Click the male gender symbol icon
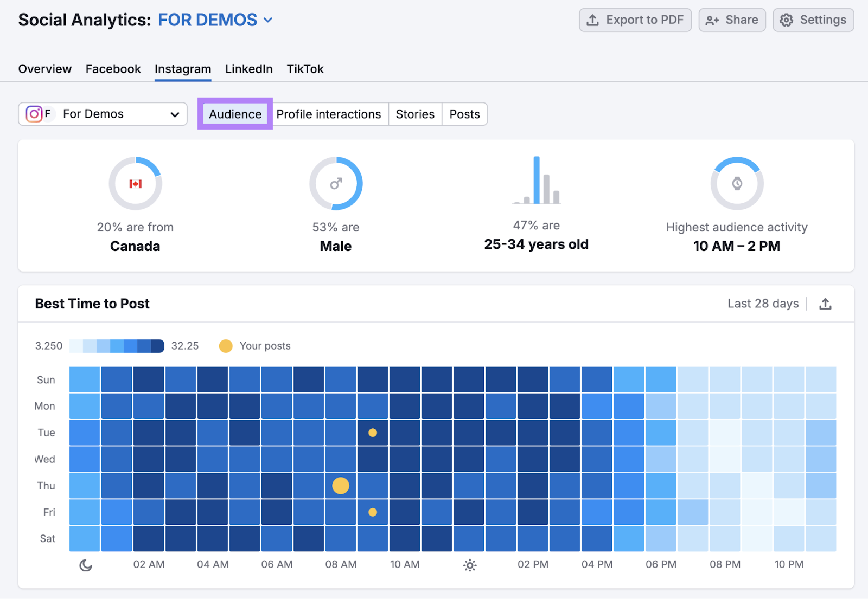This screenshot has width=868, height=599. (336, 184)
